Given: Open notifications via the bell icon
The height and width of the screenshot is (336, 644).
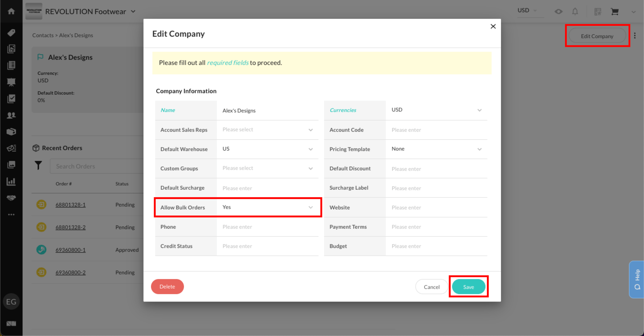Looking at the screenshot, I should pos(575,12).
